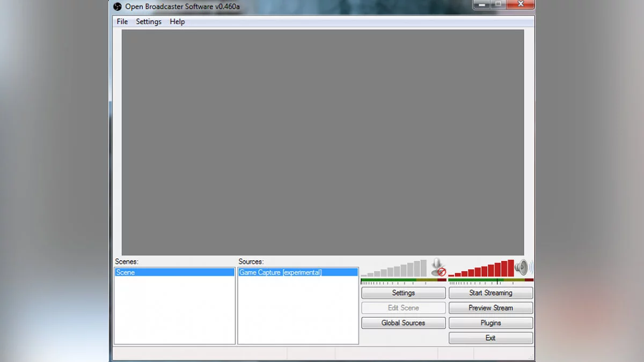Viewport: 644px width, 362px height.
Task: Click the gray stream preview area
Action: [322, 142]
